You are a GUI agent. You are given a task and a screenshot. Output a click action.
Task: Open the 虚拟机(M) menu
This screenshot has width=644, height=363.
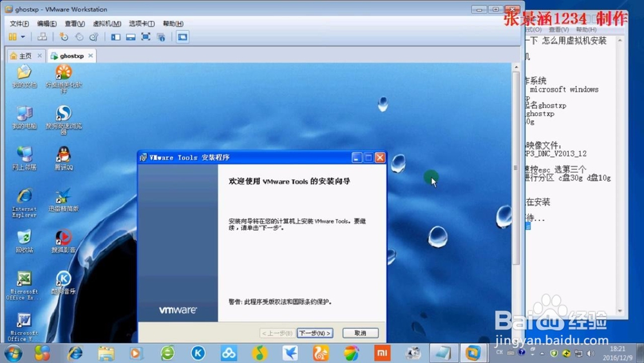[x=107, y=23]
